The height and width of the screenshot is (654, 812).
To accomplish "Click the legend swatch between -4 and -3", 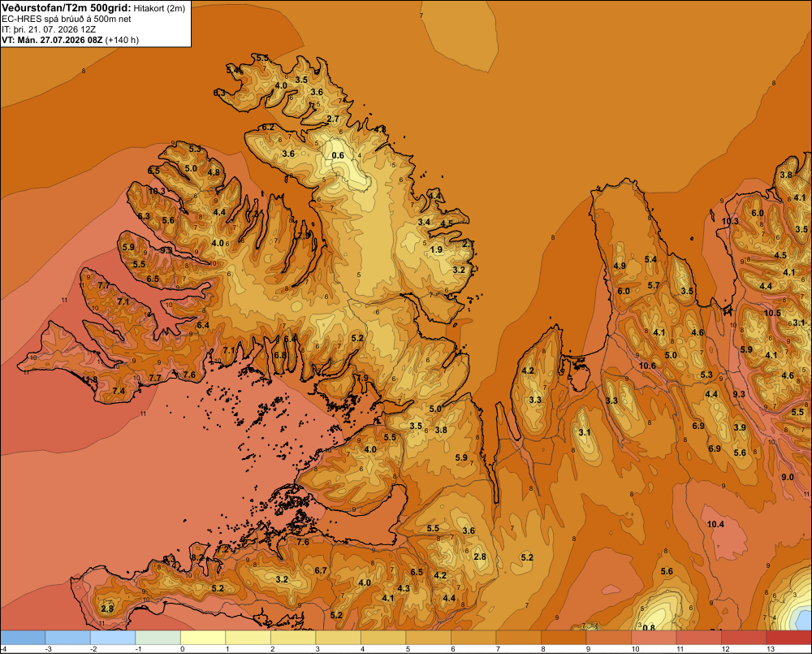I will pyautogui.click(x=23, y=638).
